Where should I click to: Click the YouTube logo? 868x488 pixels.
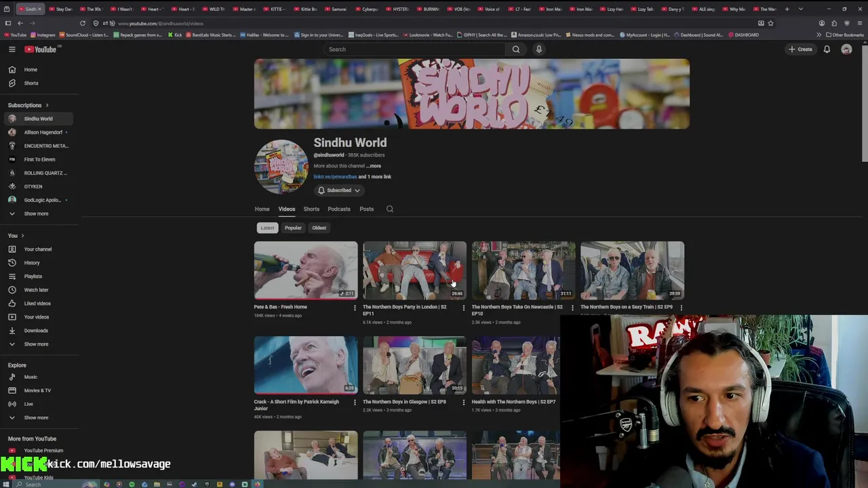tap(41, 49)
